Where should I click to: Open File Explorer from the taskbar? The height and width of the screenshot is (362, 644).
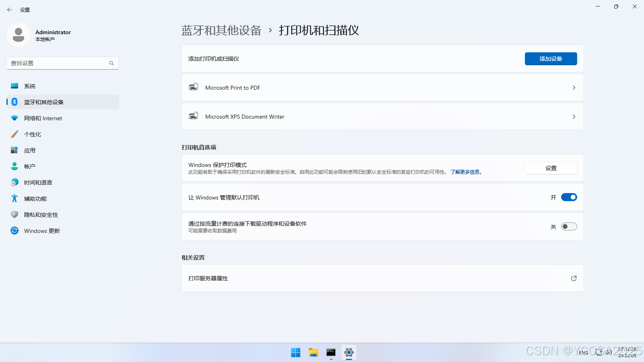[x=314, y=353]
